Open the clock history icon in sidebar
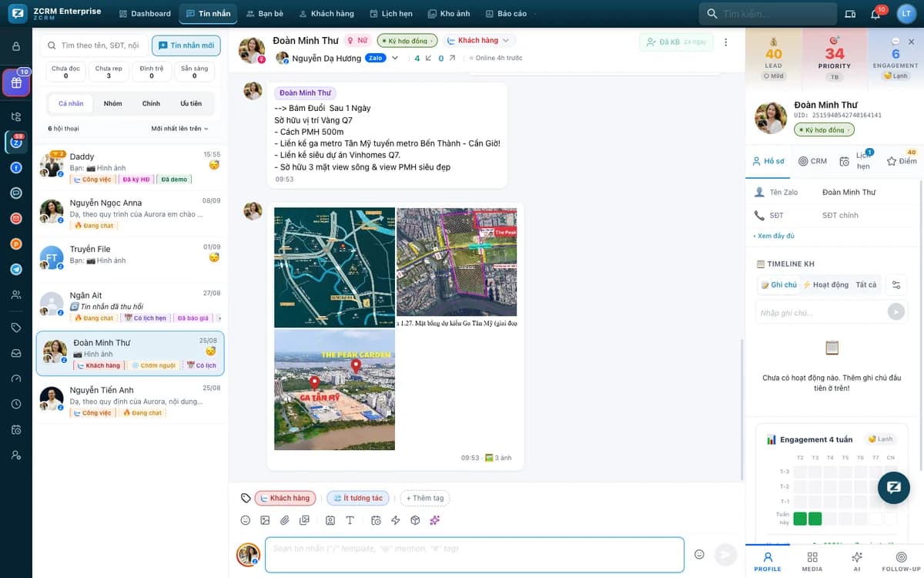Viewport: 924px width, 578px height. (16, 404)
